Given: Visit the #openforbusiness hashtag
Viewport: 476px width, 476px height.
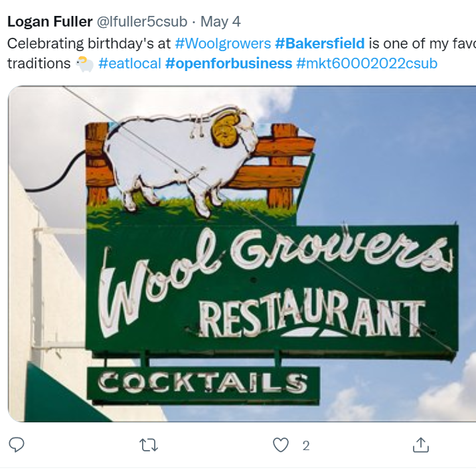Looking at the screenshot, I should point(228,64).
